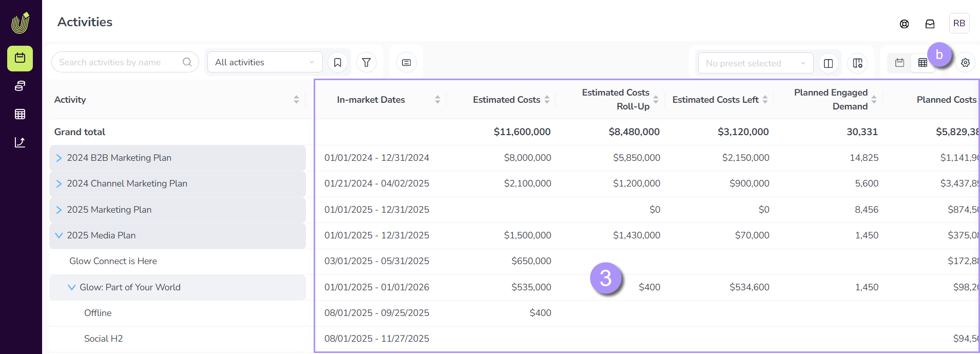Open the chart analytics icon in sidebar
The width and height of the screenshot is (980, 354).
20,142
